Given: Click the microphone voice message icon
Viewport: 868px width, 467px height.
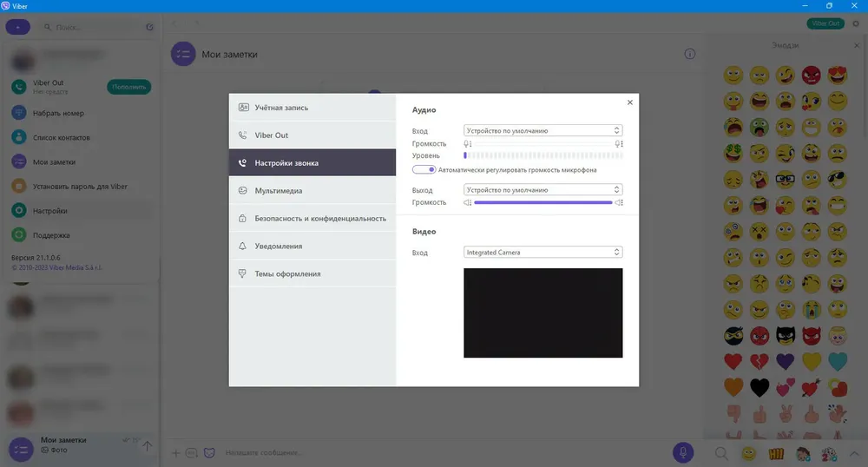Looking at the screenshot, I should (x=683, y=452).
